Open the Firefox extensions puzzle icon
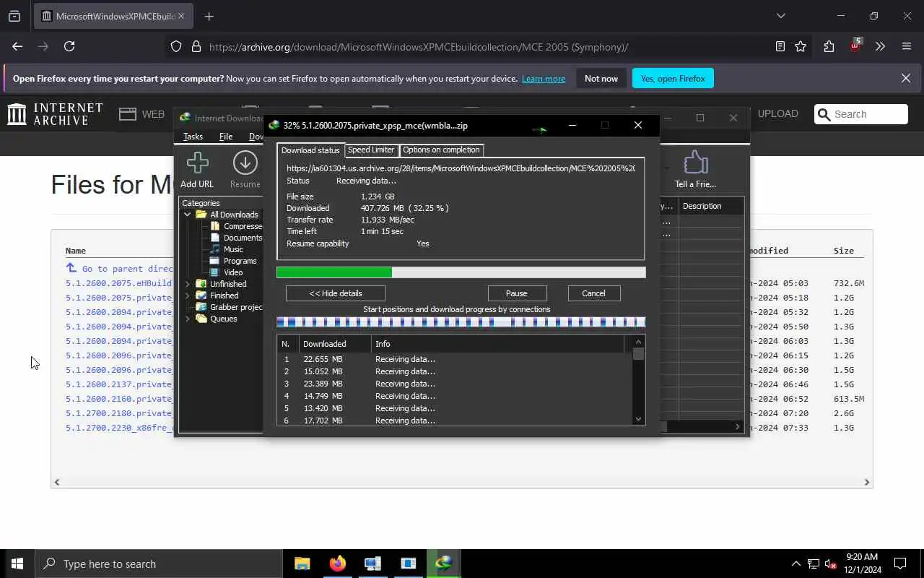 coord(829,46)
